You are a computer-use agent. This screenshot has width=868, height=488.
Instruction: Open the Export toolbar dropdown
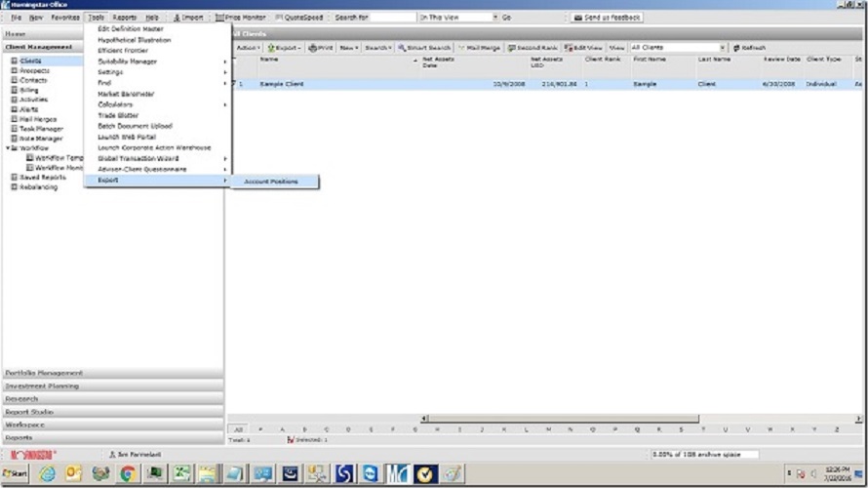tap(285, 48)
